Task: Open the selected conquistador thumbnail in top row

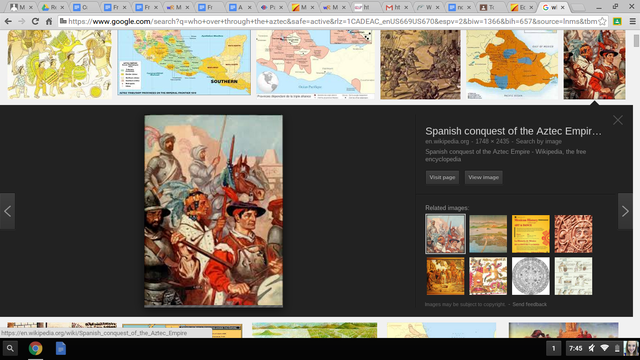Action: (594, 64)
